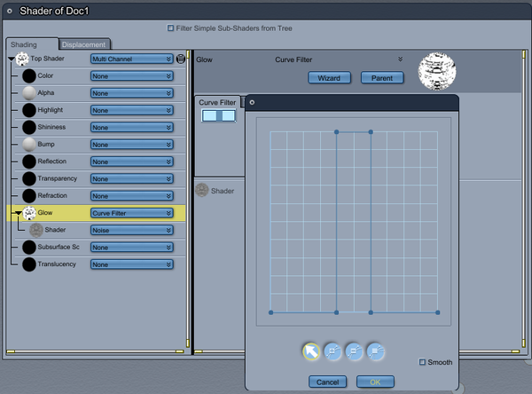The height and width of the screenshot is (394, 532).
Task: Collapse the Glow tree triangle
Action: click(19, 213)
